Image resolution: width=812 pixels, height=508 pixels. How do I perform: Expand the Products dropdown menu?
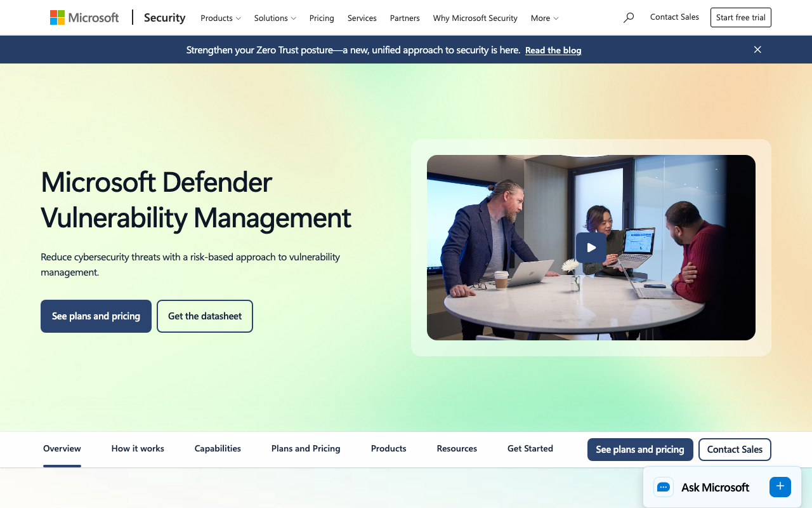[x=221, y=18]
